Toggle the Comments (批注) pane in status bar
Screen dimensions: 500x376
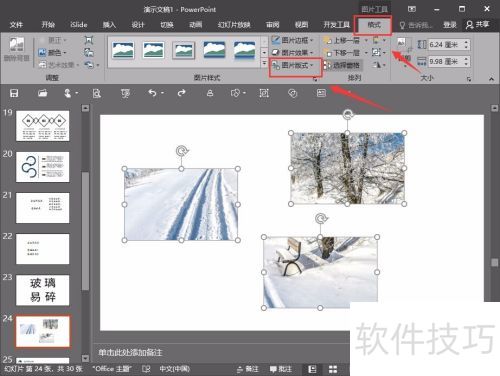click(x=281, y=369)
